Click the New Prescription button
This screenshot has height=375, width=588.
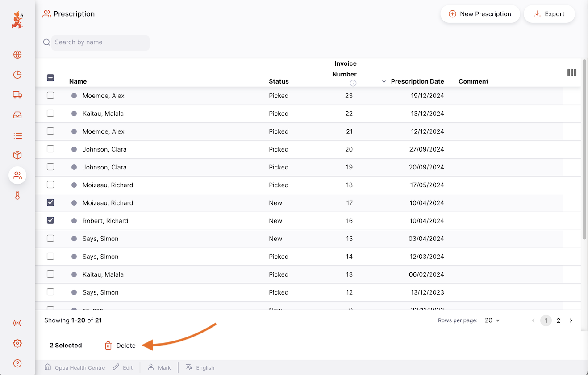pos(480,14)
